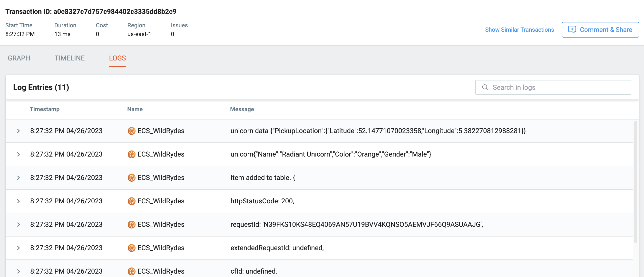Click the ECS icon in the Item added to table row
This screenshot has height=277, width=644.
point(131,178)
